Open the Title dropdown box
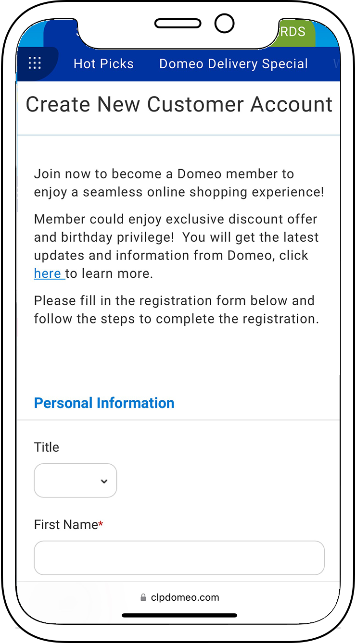This screenshot has height=644, width=356. [75, 481]
